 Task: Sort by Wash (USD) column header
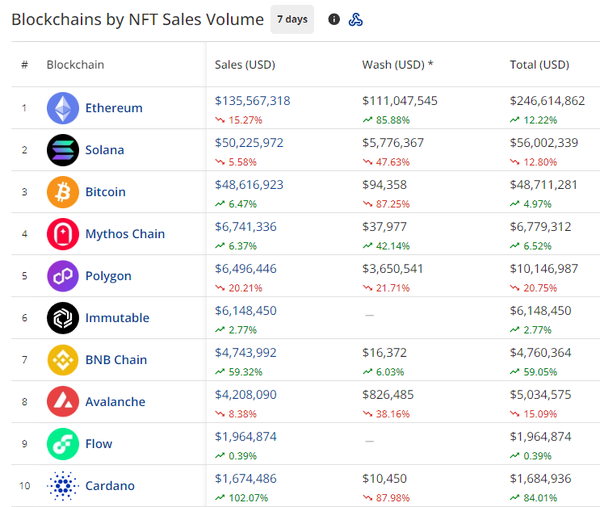(397, 65)
